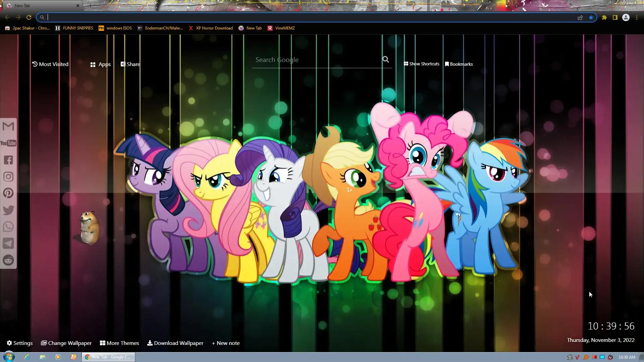Expand the Most Visited list
Viewport: 644px width, 362px height.
tap(50, 64)
